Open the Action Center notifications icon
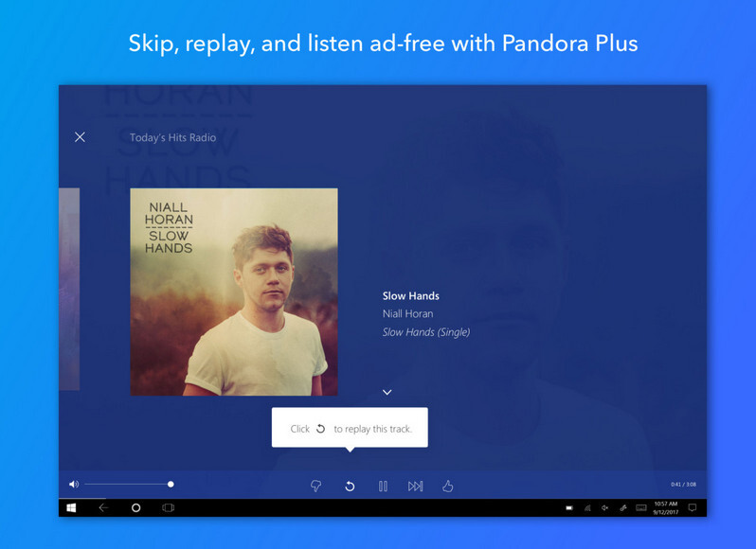Screen dimensions: 756x549 point(693,508)
